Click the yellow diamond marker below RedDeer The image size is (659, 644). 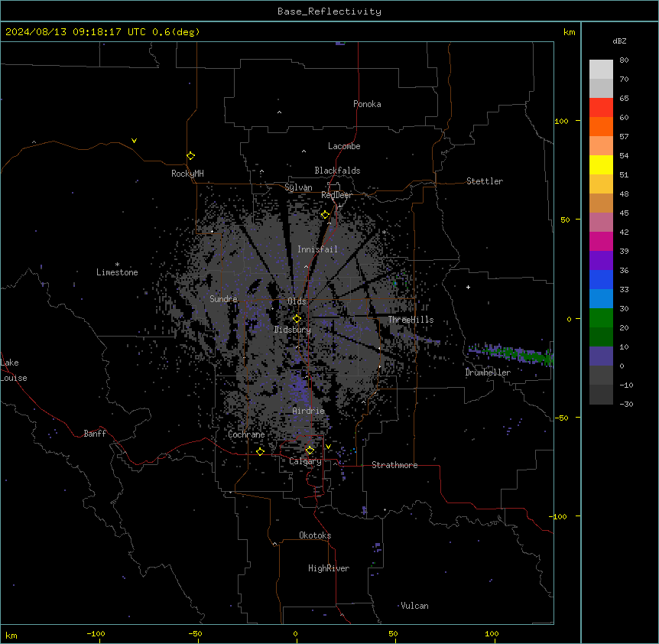[325, 215]
